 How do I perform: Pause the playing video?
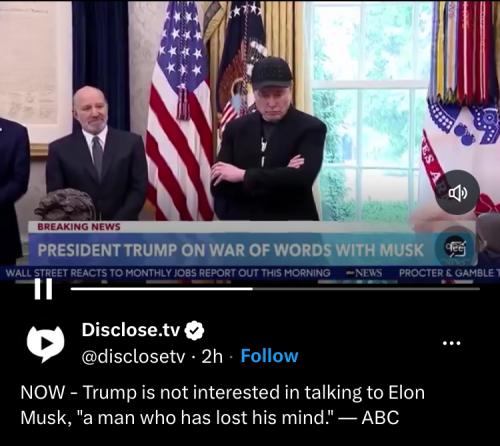(44, 289)
